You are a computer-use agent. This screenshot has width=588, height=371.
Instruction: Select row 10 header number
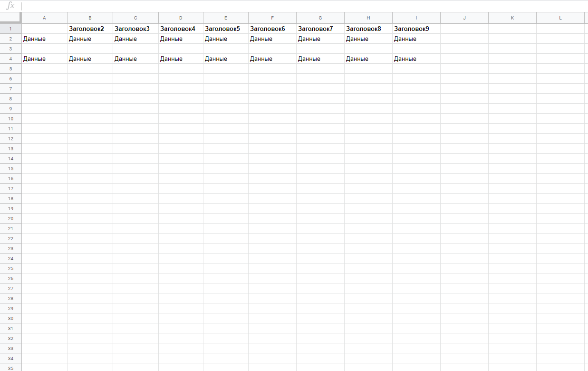[10, 118]
